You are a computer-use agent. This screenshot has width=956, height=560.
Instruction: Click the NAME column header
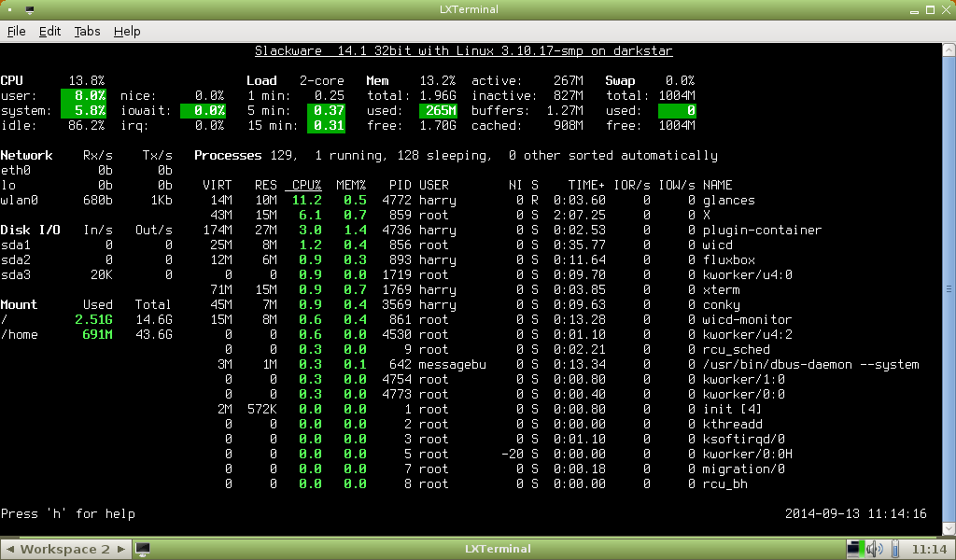(718, 185)
